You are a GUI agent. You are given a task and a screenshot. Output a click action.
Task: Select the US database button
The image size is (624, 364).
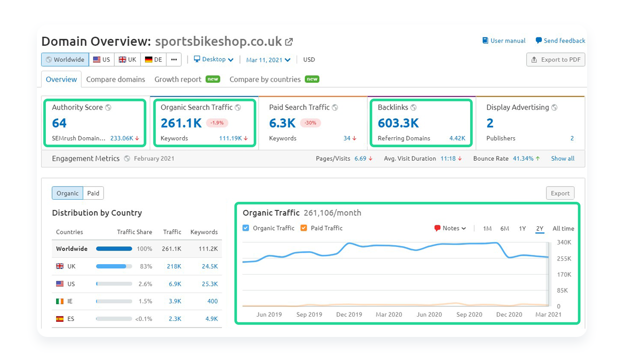[101, 59]
